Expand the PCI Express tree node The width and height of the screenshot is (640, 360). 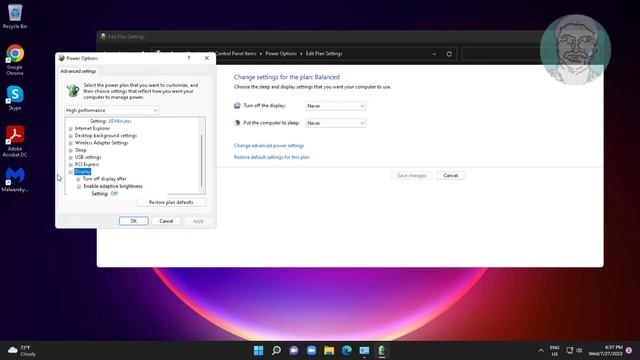pos(71,164)
